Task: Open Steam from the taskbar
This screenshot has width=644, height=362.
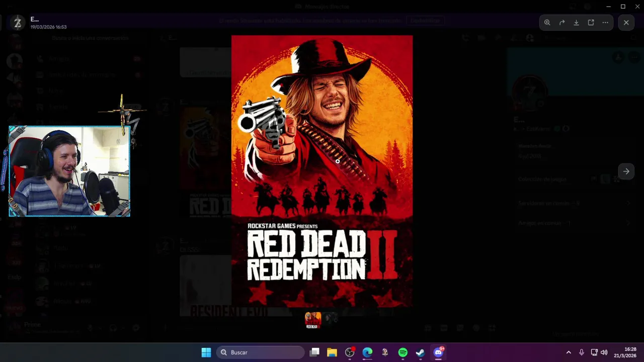Action: coord(421,352)
